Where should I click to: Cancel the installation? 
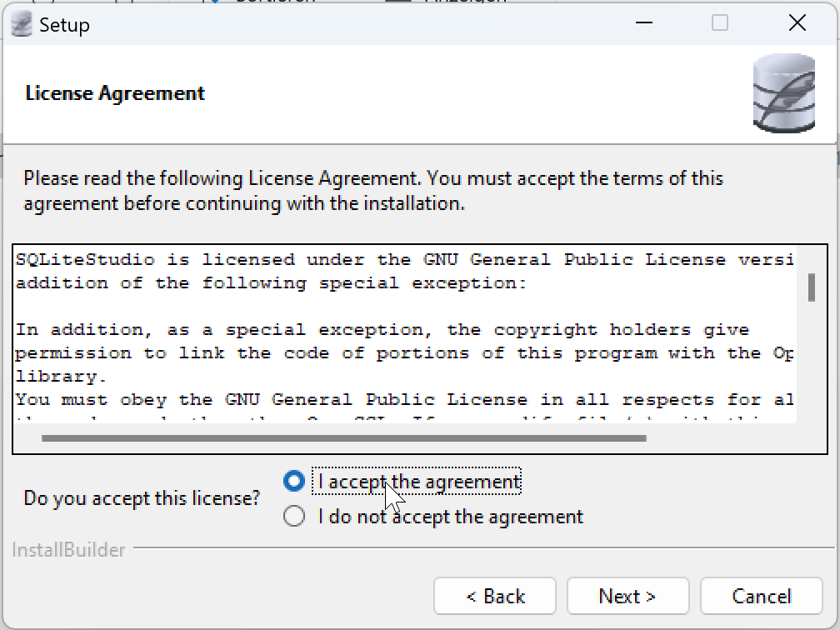(761, 597)
